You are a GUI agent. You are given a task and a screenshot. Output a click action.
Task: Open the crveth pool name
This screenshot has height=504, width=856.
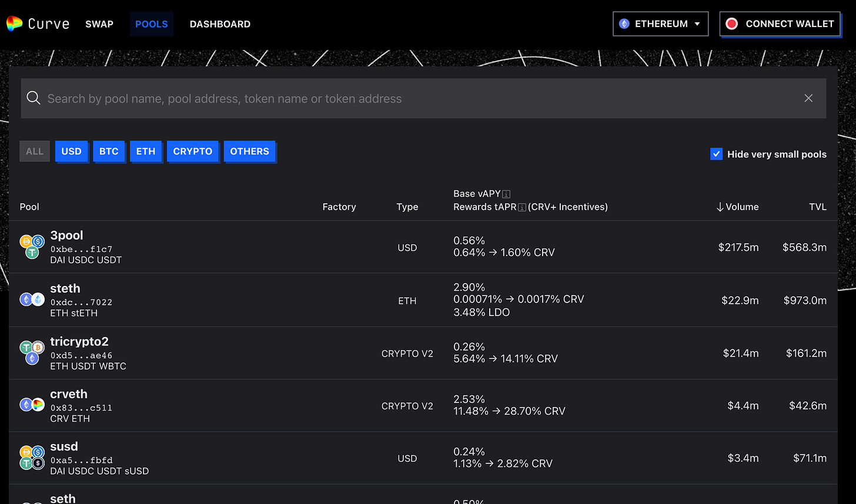click(x=69, y=394)
